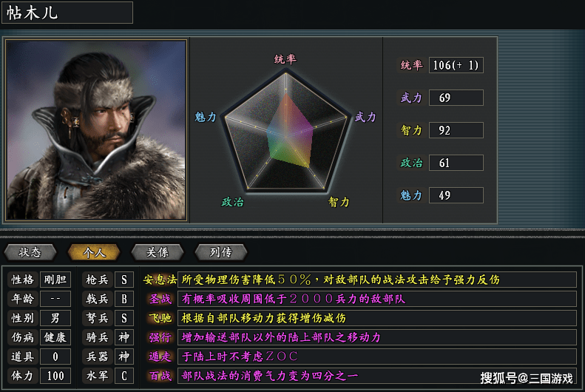
Task: Switch to the 状态 tab
Action: (30, 252)
